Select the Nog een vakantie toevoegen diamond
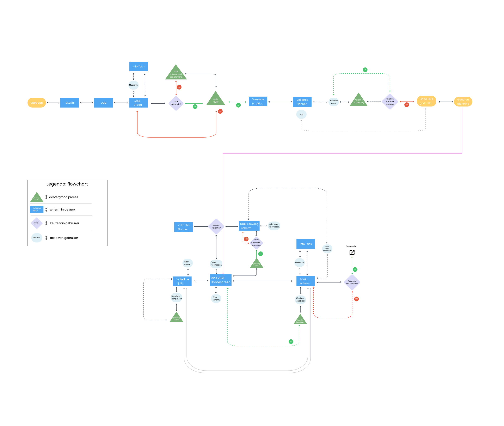The height and width of the screenshot is (426, 504). (390, 102)
